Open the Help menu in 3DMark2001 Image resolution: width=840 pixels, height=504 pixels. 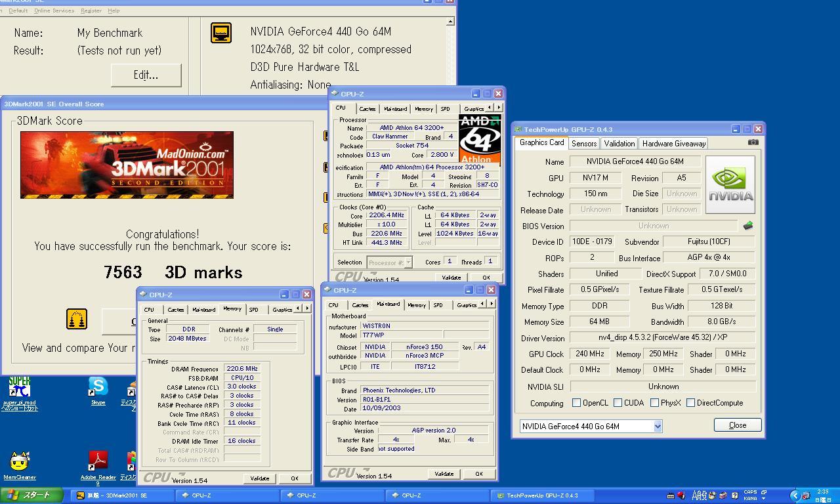(114, 10)
